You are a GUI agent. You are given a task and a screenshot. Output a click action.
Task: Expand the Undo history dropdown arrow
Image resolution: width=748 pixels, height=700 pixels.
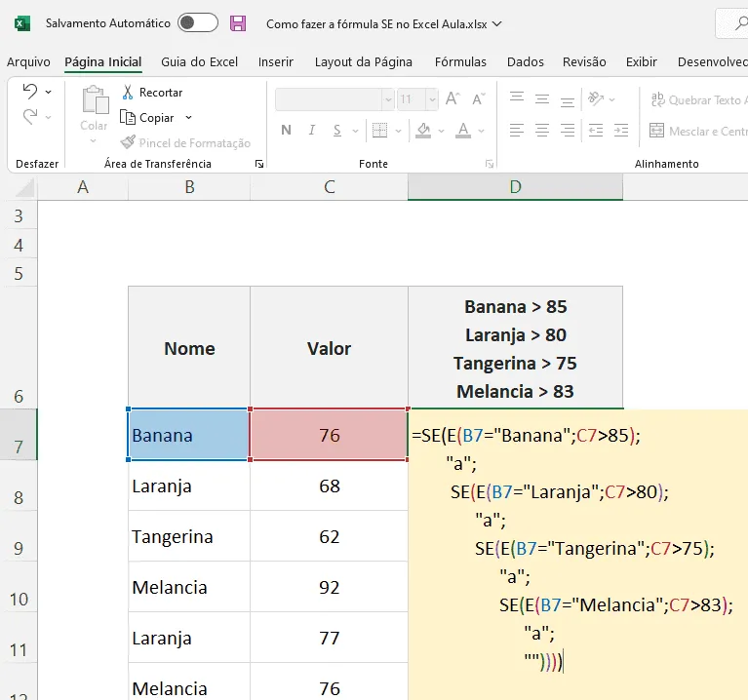pos(48,92)
